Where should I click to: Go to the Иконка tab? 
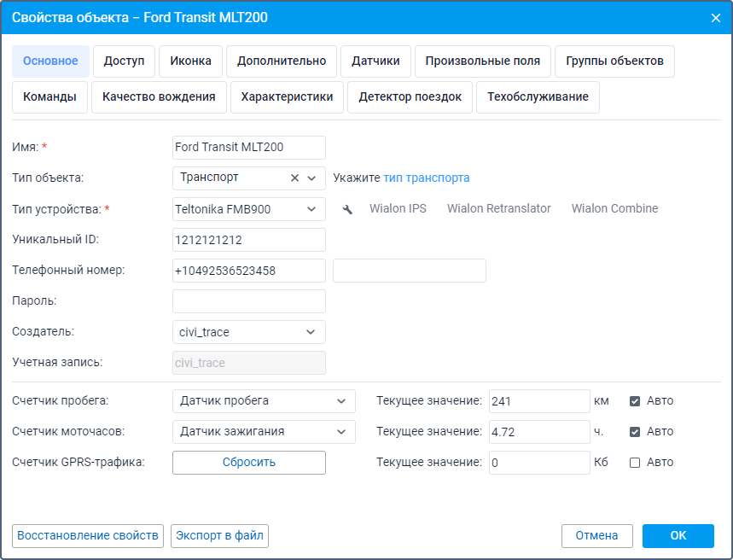click(x=190, y=61)
